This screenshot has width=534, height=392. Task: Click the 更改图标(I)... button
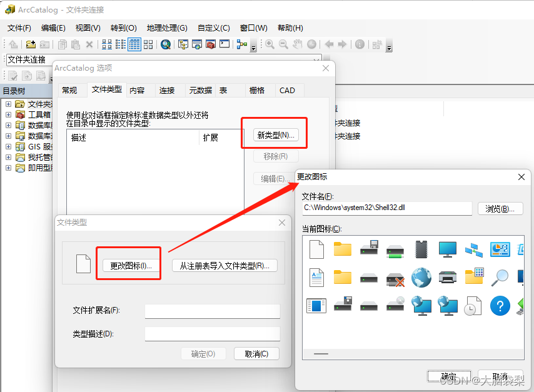131,266
